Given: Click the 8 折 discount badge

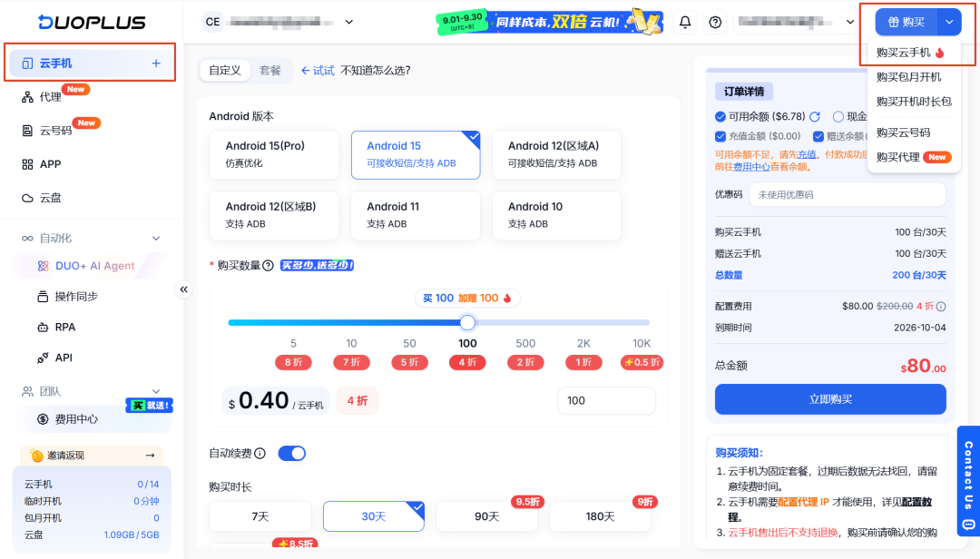Looking at the screenshot, I should click(293, 363).
